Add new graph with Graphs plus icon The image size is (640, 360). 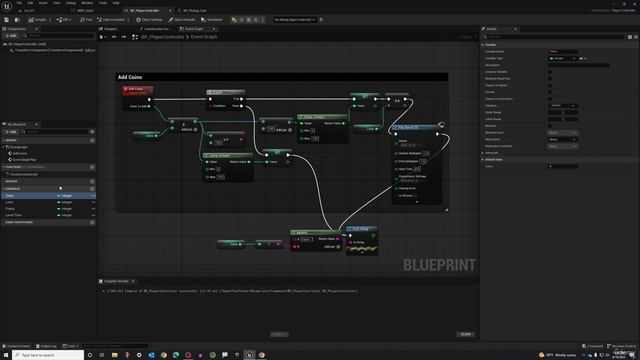click(x=92, y=140)
